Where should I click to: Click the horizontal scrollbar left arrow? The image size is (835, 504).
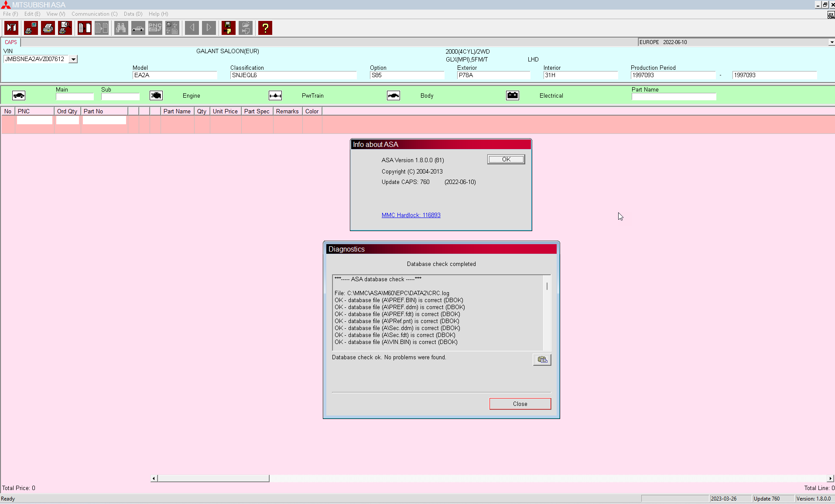(x=154, y=478)
